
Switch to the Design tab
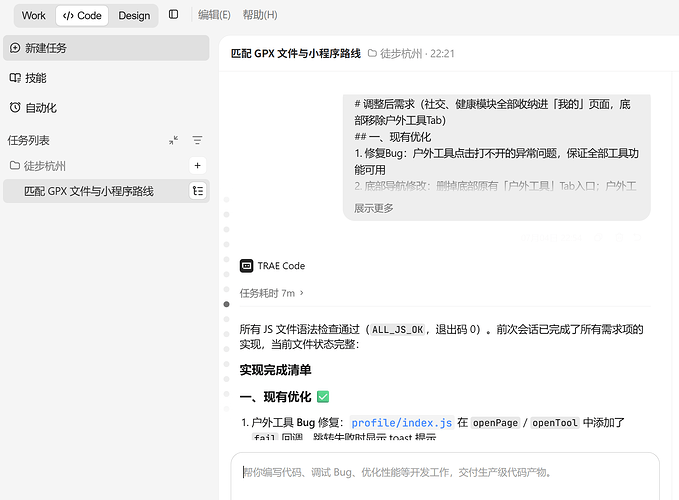[x=134, y=16]
